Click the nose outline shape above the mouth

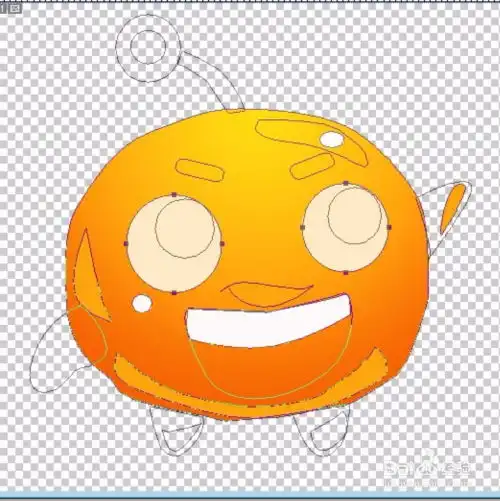click(x=268, y=294)
